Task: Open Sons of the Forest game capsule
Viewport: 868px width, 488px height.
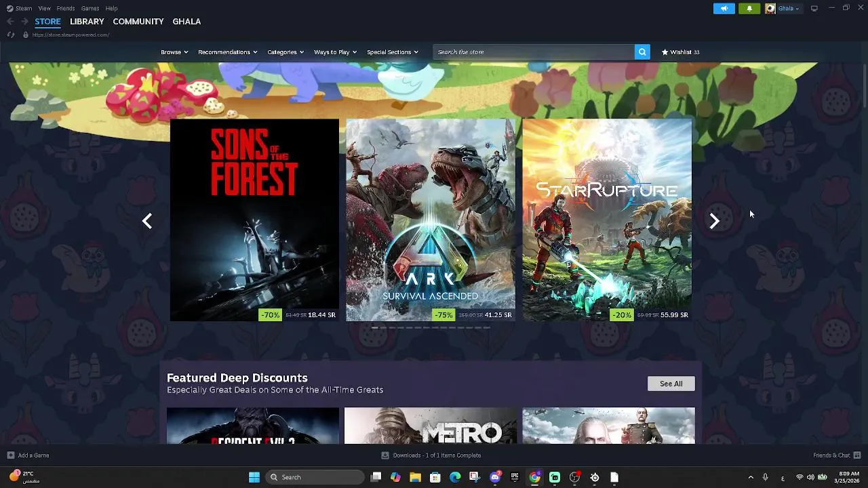Action: [x=254, y=220]
